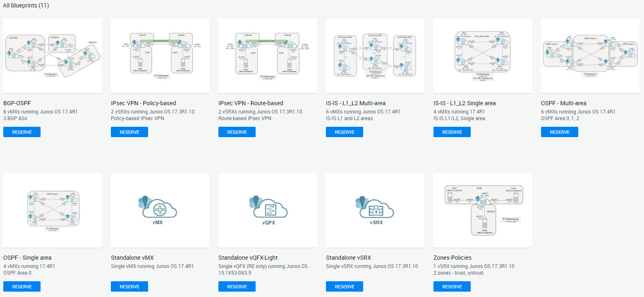
Task: Open the OSPF Multi-area topology thumbnail
Action: (x=590, y=56)
